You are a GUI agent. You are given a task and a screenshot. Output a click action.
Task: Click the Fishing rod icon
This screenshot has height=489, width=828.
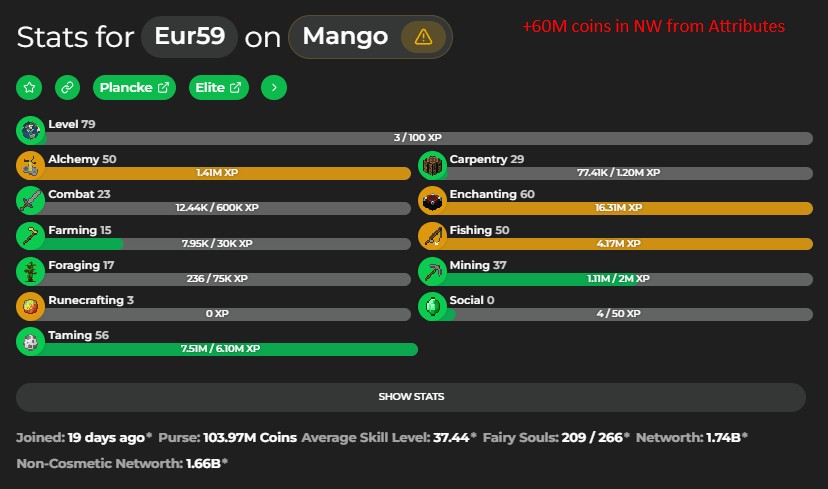(432, 236)
